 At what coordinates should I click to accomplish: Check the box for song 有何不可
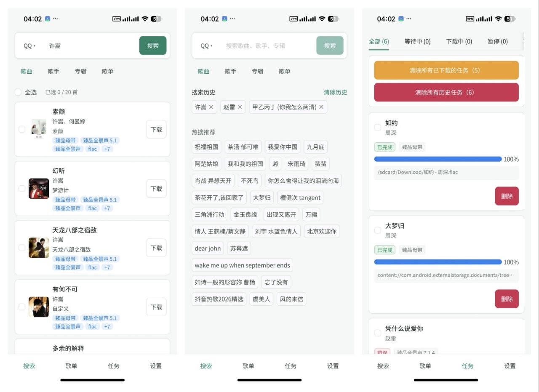(x=22, y=307)
